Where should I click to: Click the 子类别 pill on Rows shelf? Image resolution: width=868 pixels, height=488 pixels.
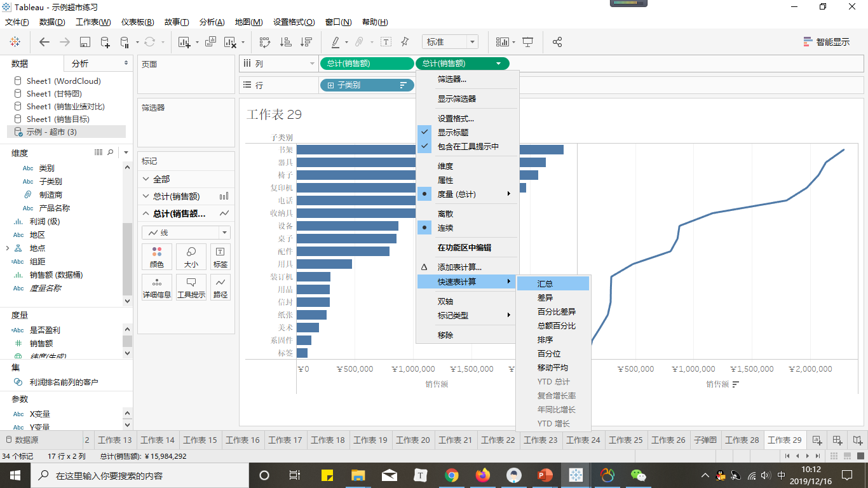coord(367,85)
